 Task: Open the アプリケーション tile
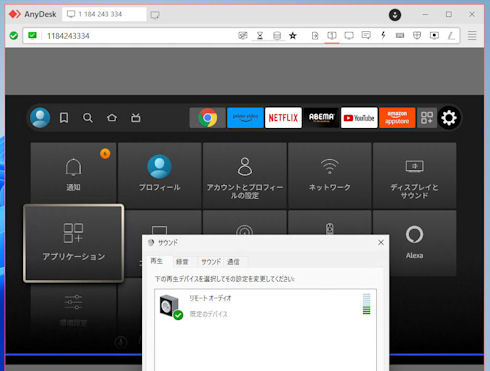pyautogui.click(x=74, y=243)
